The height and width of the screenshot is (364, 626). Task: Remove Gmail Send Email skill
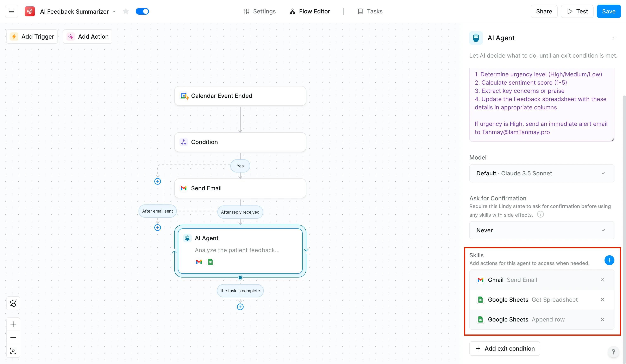[x=602, y=280]
